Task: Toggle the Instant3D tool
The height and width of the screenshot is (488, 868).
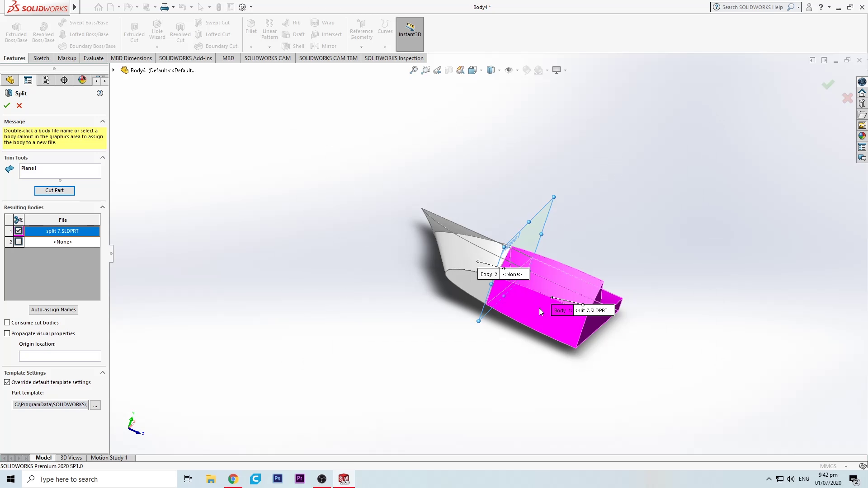Action: [x=410, y=34]
